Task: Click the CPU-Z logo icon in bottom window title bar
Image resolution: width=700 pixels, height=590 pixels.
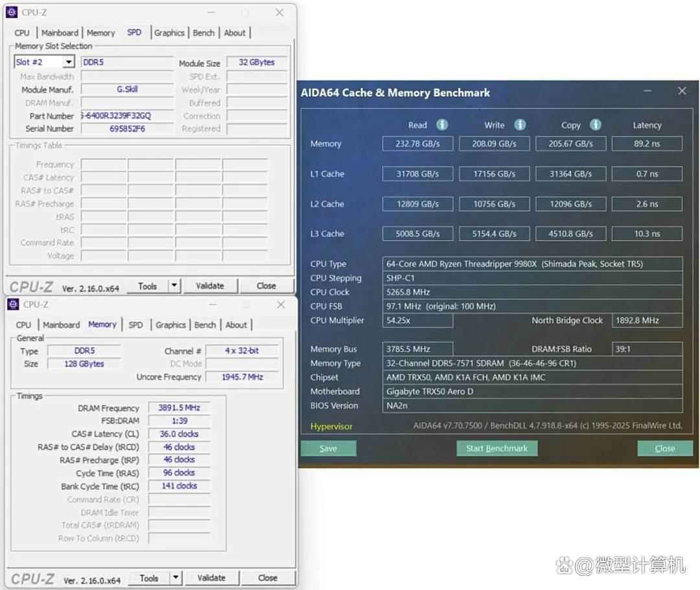Action: (x=14, y=304)
